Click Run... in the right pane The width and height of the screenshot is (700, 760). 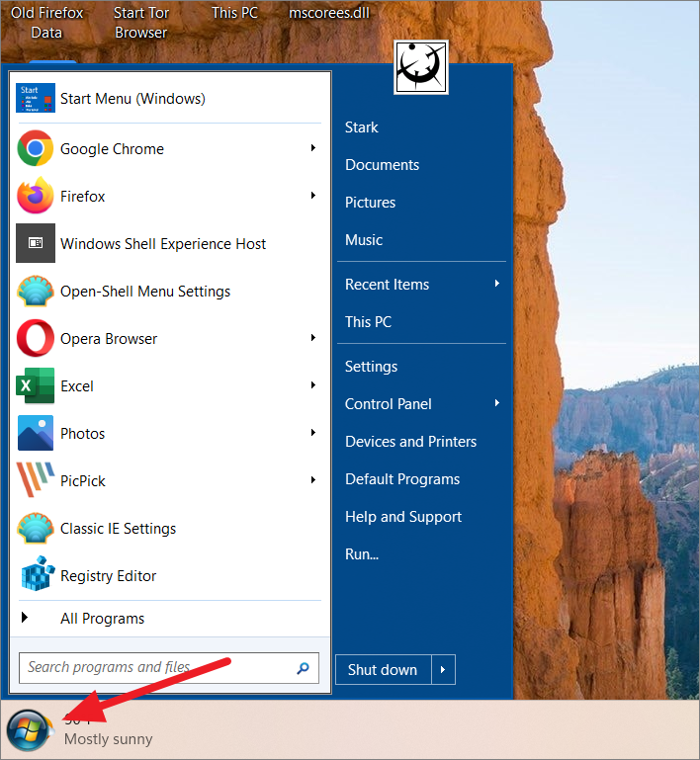pos(362,554)
